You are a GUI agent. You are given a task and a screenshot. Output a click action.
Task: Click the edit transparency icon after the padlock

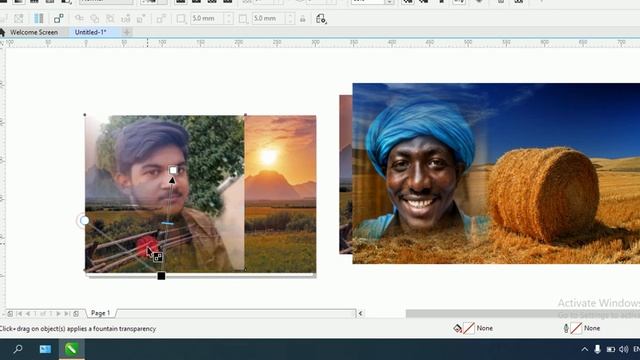point(321,19)
